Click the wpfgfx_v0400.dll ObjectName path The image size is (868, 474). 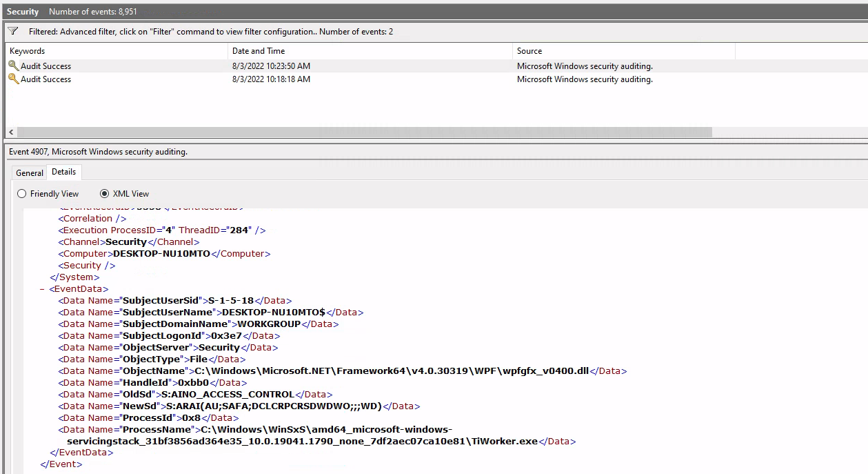(x=392, y=371)
